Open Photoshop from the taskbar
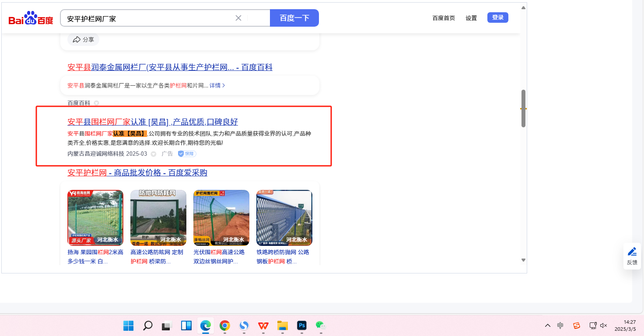644x336 pixels. 301,325
